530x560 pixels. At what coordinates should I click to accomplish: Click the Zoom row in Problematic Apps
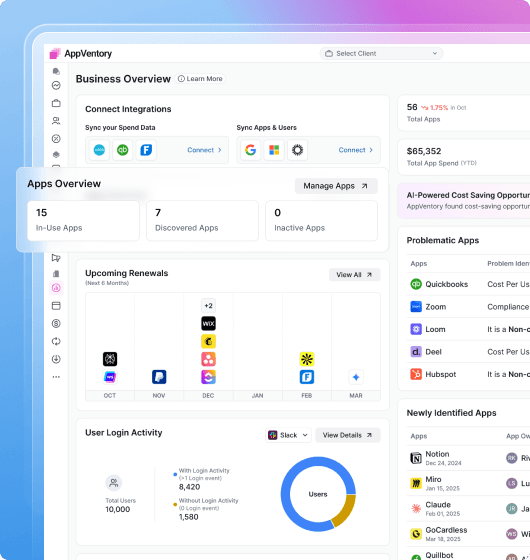pos(468,307)
